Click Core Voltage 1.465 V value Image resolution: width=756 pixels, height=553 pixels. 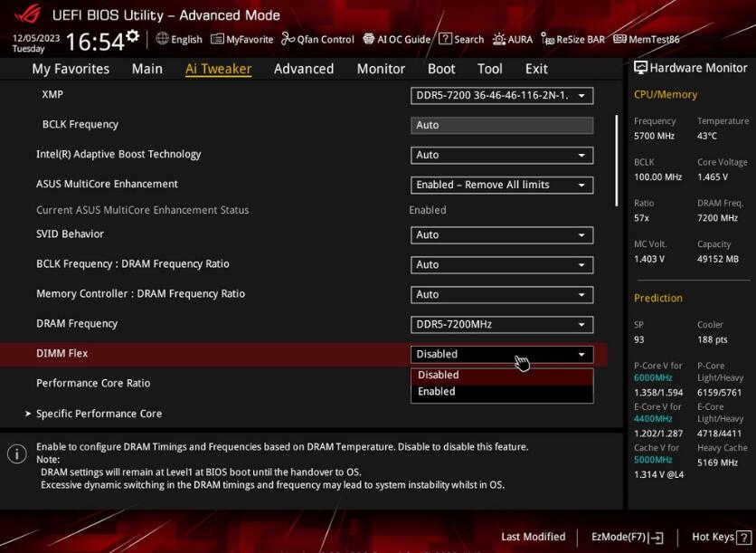713,177
